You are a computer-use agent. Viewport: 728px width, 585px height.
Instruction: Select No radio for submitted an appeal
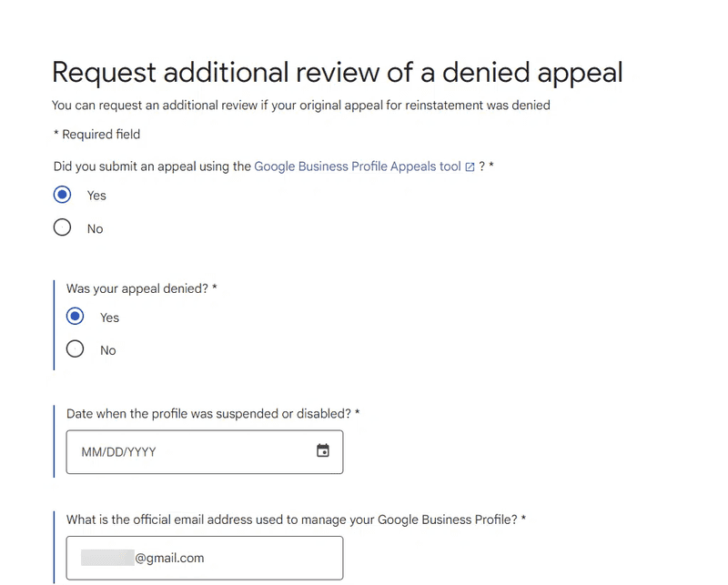pyautogui.click(x=62, y=227)
